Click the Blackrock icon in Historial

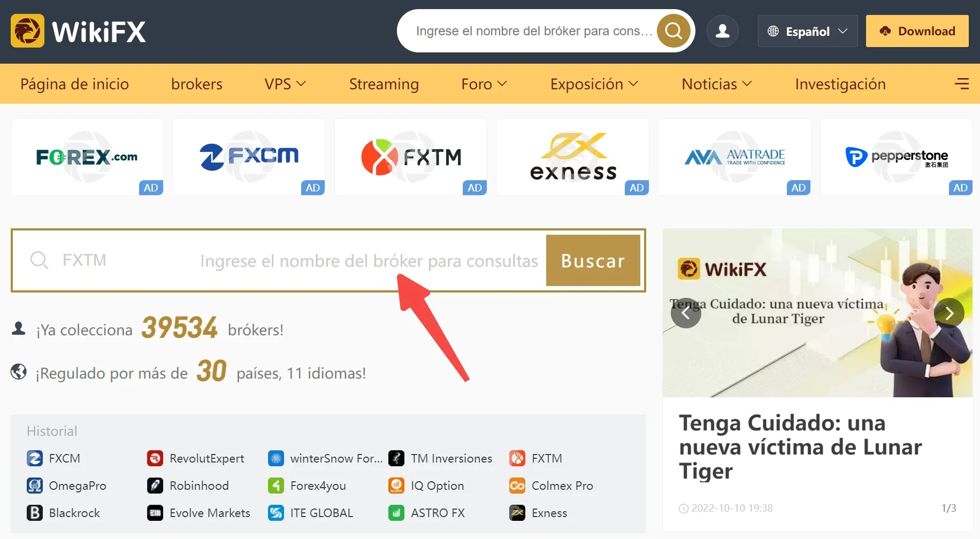coord(35,513)
